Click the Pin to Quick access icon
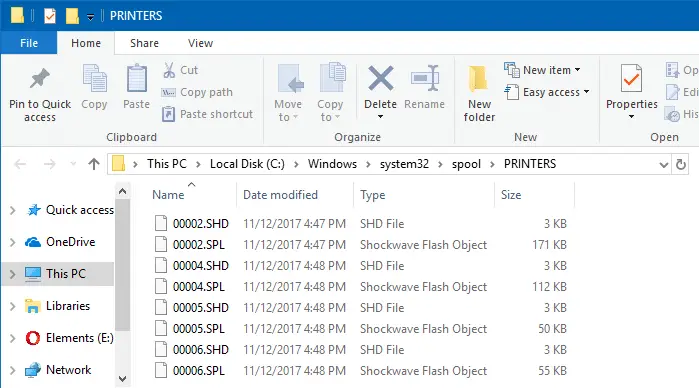The height and width of the screenshot is (388, 699). pos(40,78)
